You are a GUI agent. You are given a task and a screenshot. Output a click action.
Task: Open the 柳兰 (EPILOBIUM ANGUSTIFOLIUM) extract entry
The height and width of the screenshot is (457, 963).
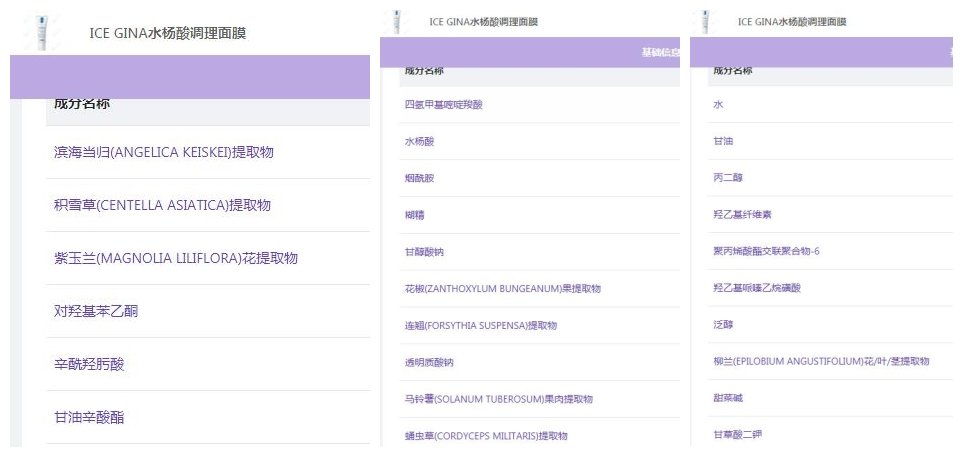point(820,361)
